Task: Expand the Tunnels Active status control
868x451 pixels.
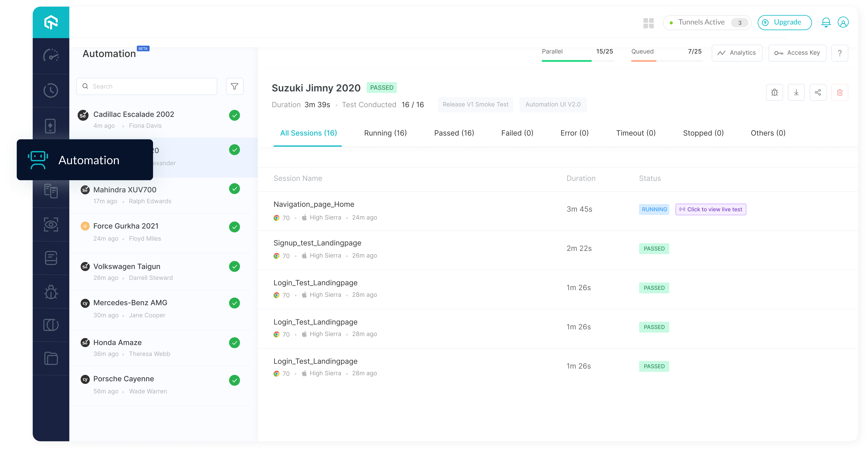Action: [x=707, y=22]
